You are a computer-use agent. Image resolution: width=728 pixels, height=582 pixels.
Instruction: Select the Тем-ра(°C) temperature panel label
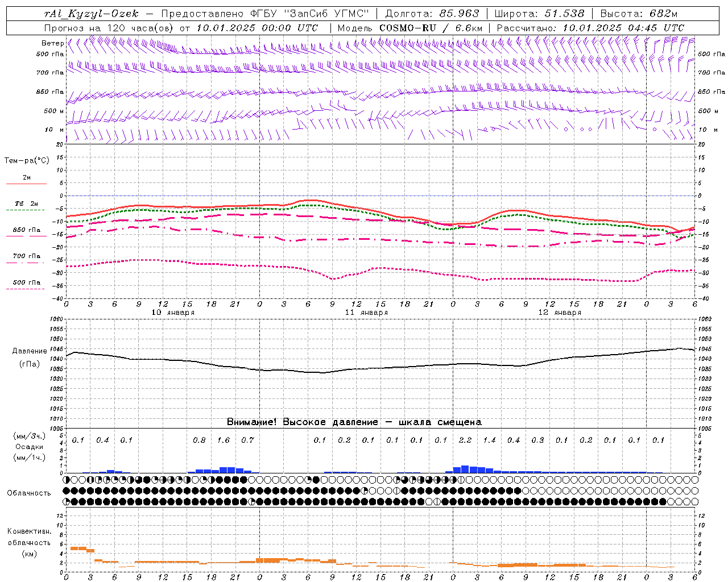pos(27,161)
